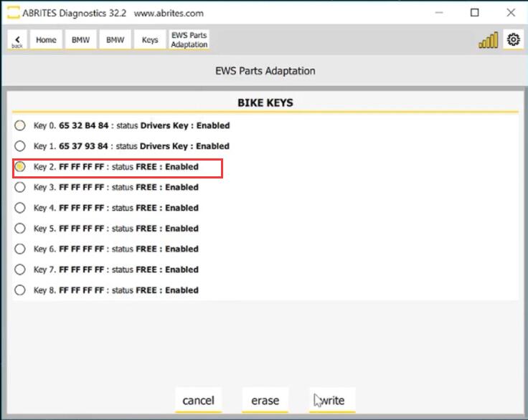Click the EWS Parts Adaptation page title

point(265,71)
